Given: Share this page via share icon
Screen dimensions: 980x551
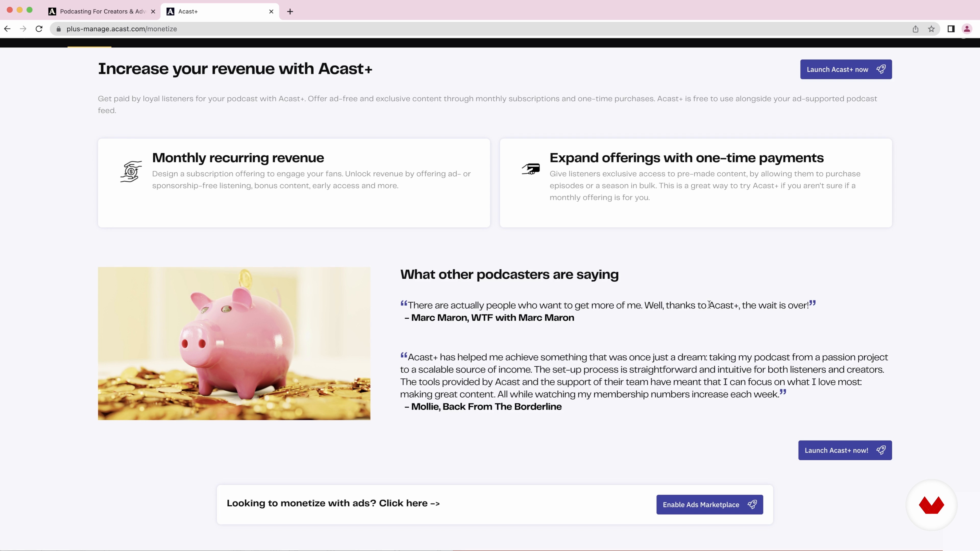Looking at the screenshot, I should click(915, 29).
